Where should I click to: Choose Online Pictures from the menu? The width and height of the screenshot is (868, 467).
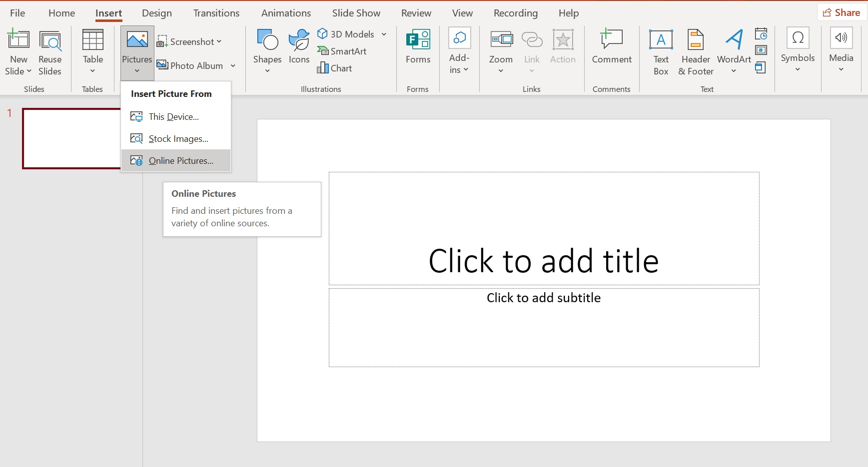tap(179, 160)
